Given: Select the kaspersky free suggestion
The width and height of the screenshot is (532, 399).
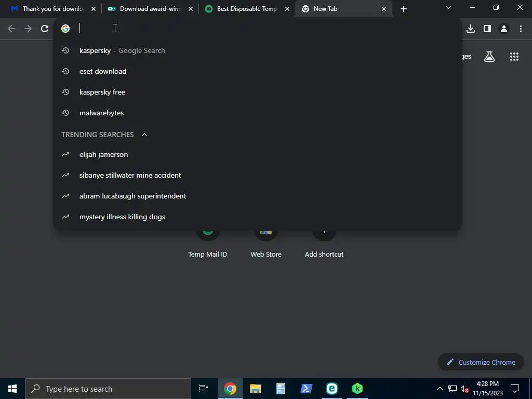Looking at the screenshot, I should tap(258, 92).
